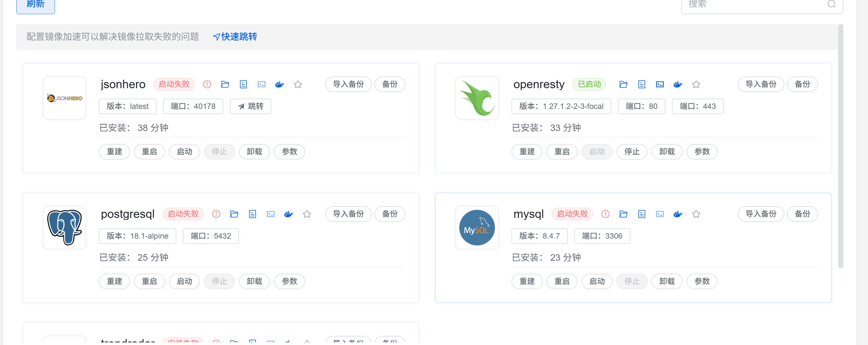Screen dimensions: 868x345
Task: Click the 快速跳转 quick jump link
Action: tap(235, 36)
